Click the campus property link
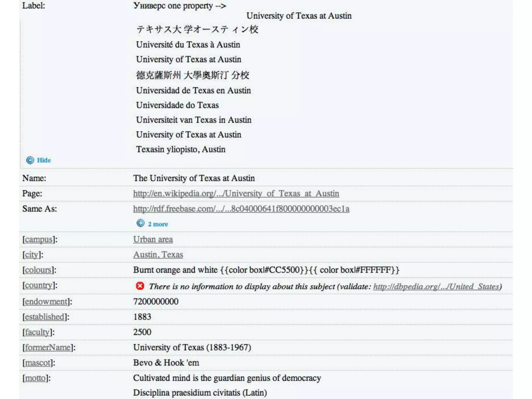Image resolution: width=532 pixels, height=399 pixels. [39, 240]
